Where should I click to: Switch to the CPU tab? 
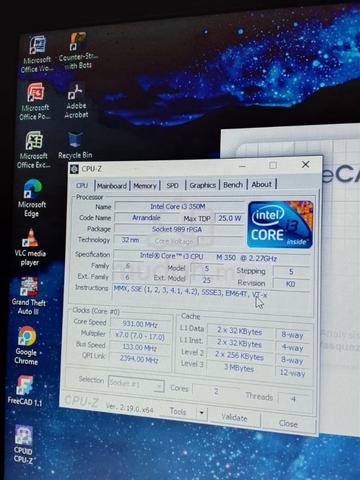pos(82,185)
